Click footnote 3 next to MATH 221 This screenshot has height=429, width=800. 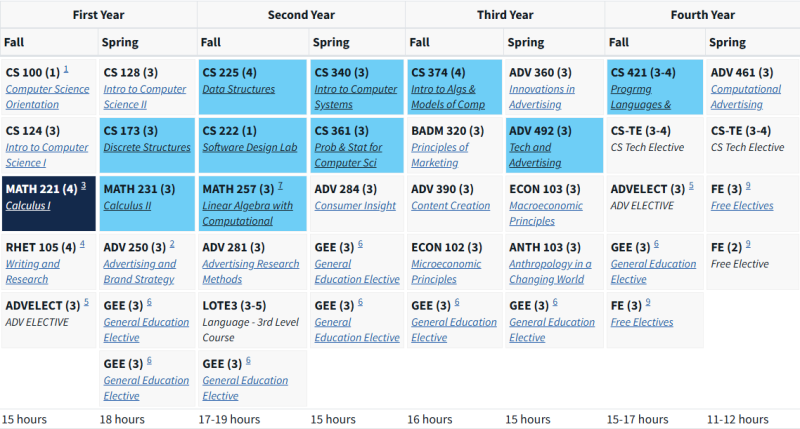83,186
